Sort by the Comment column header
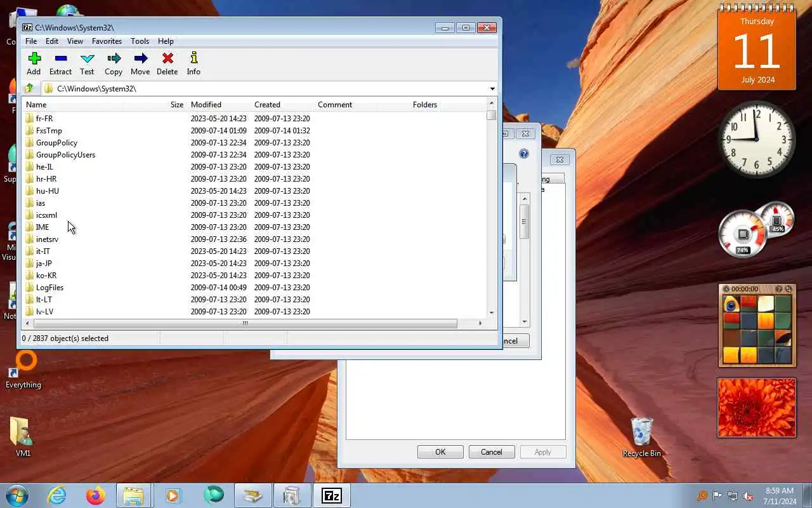 coord(346,105)
